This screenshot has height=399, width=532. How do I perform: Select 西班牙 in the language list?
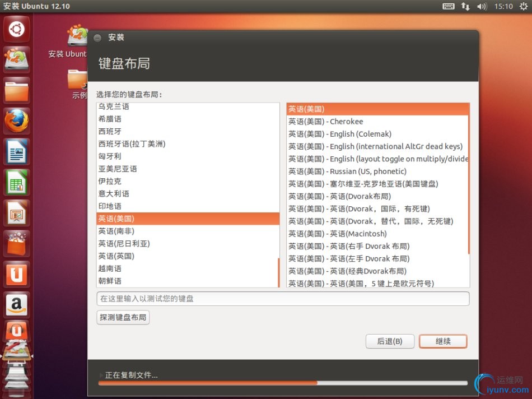187,132
